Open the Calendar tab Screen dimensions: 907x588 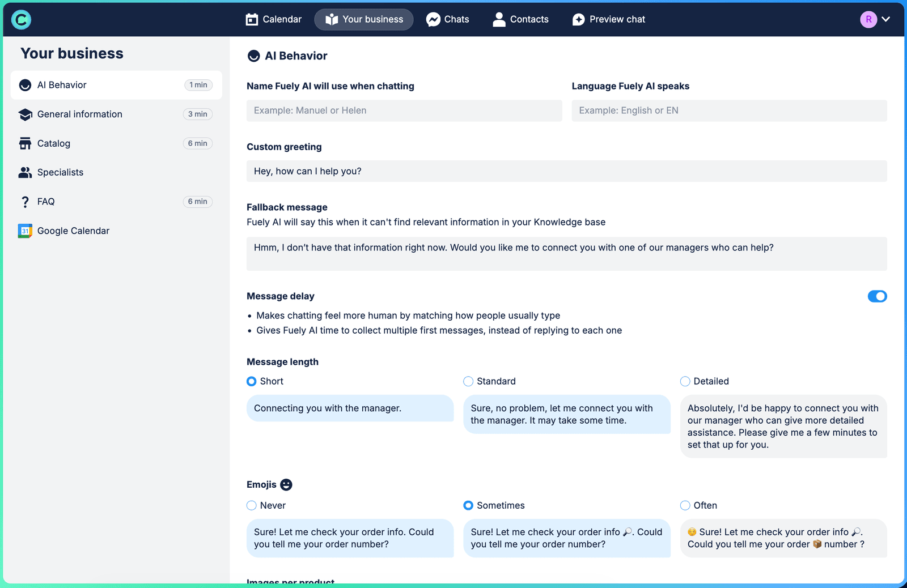pos(274,19)
